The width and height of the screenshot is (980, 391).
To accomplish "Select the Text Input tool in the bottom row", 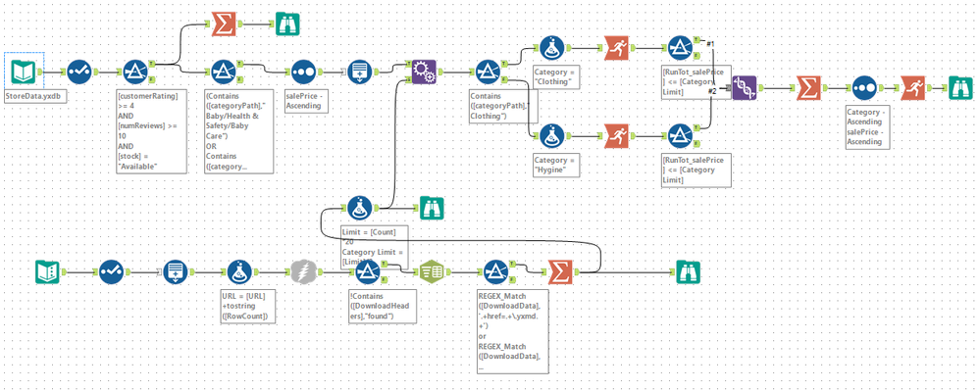I will [48, 271].
